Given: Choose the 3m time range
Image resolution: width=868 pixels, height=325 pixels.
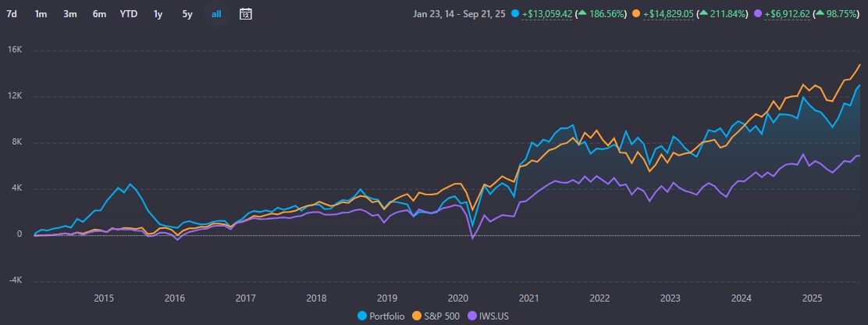Looking at the screenshot, I should point(69,14).
